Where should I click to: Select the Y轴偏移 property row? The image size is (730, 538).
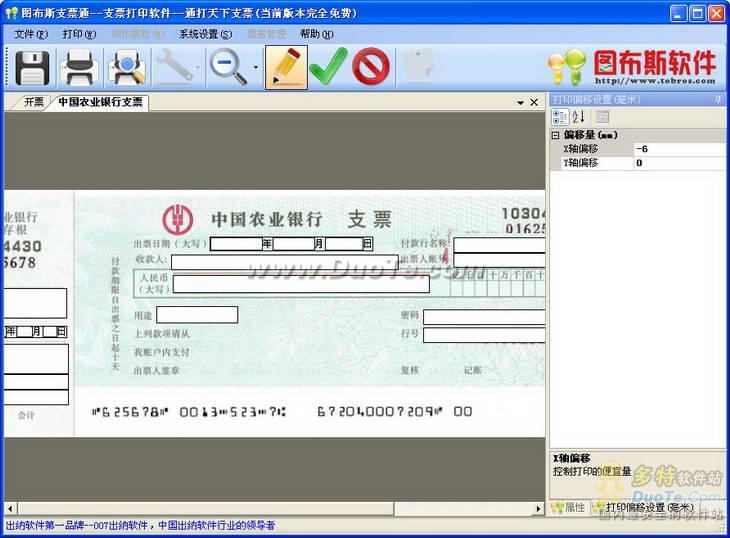pos(637,162)
